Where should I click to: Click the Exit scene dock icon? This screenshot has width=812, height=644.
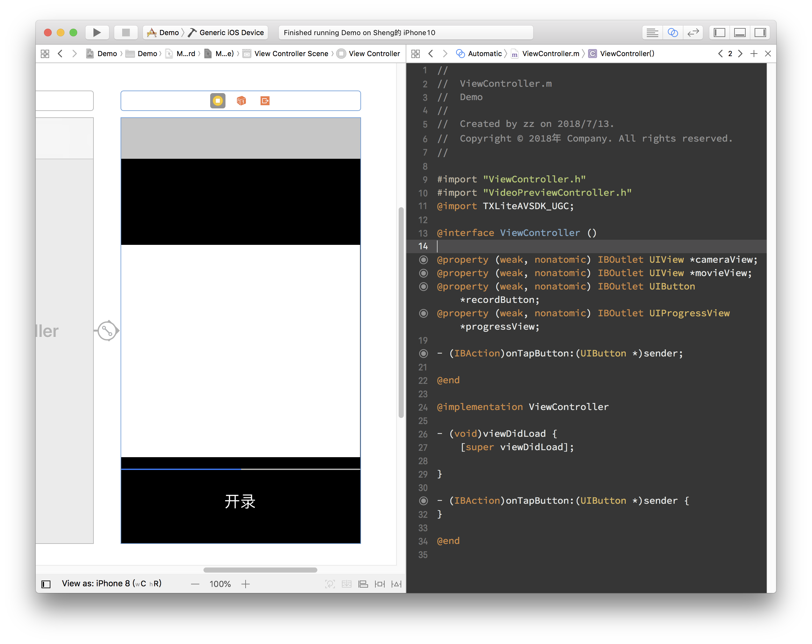pos(265,100)
